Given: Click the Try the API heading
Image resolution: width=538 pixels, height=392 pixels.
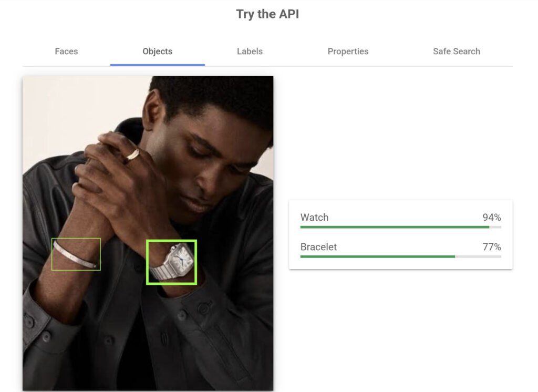Looking at the screenshot, I should pos(267,14).
